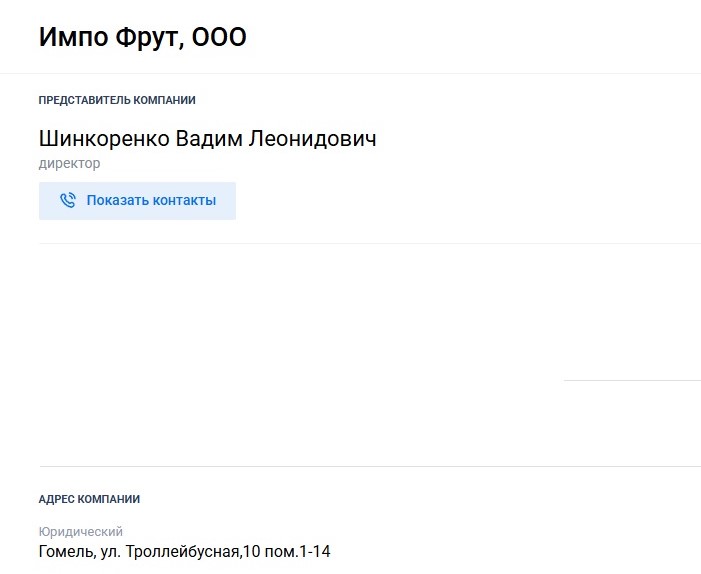The width and height of the screenshot is (701, 574).
Task: Click the word Показать in the blue button
Action: point(116,200)
